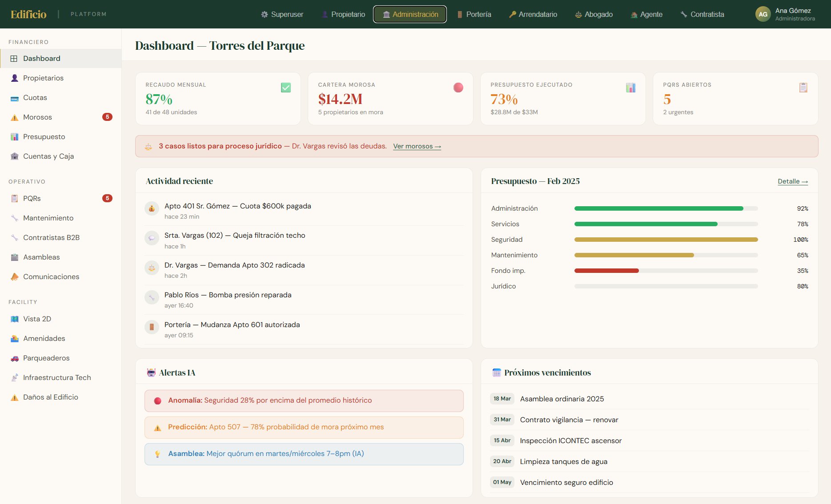The width and height of the screenshot is (831, 504).
Task: Click the Daños al Edificio warning icon
Action: (14, 397)
